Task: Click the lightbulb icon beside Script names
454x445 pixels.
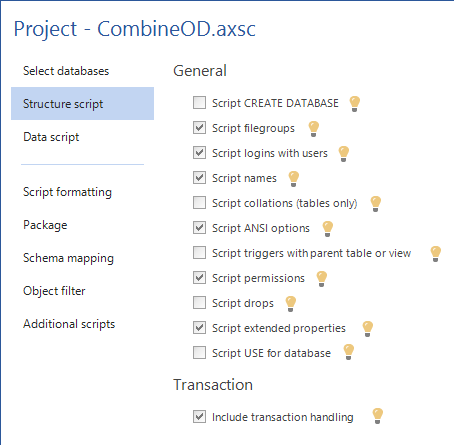Action: click(294, 179)
